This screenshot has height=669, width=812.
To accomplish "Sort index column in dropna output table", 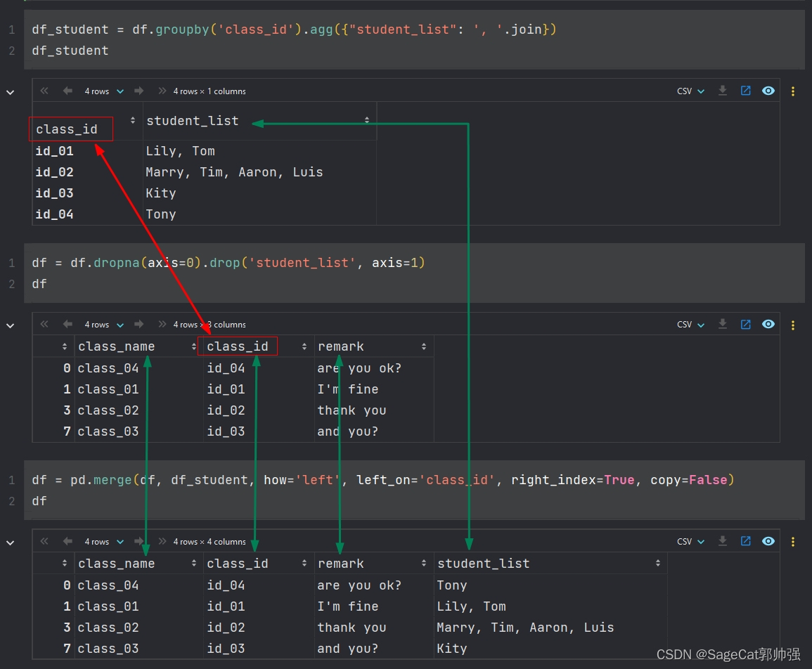I will point(64,346).
